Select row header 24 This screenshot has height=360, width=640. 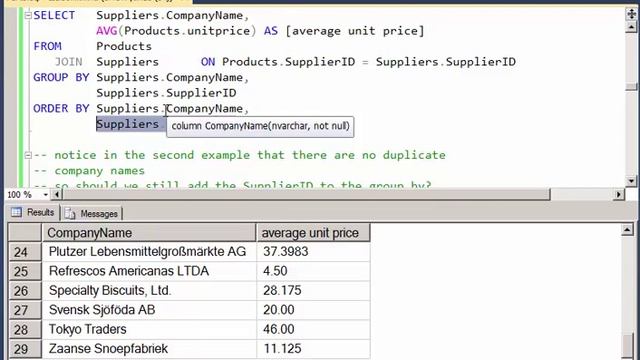25,252
